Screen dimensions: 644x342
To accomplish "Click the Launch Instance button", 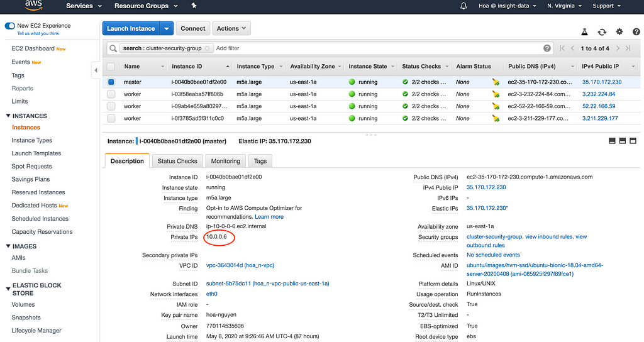I will [131, 28].
